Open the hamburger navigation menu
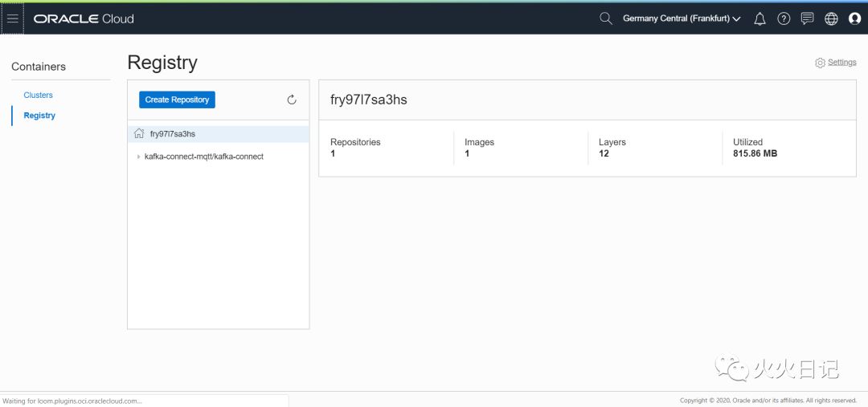868x407 pixels. coord(12,18)
